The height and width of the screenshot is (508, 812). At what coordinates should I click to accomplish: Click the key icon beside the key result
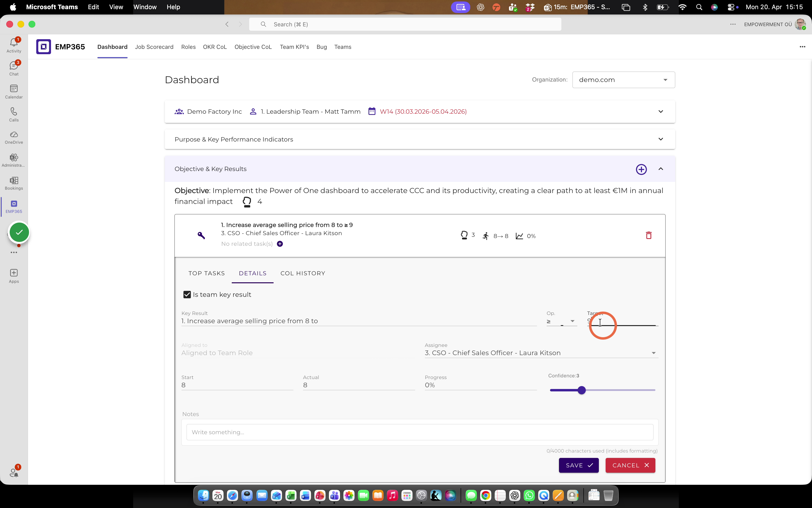point(201,235)
